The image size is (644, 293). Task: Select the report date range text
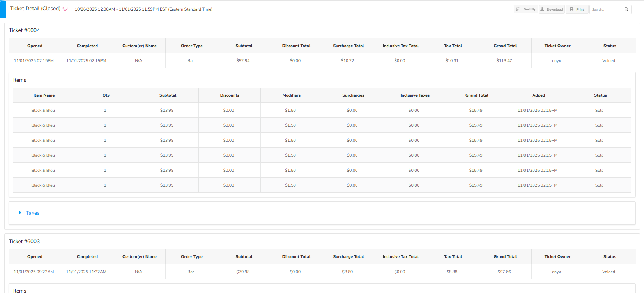(x=143, y=9)
